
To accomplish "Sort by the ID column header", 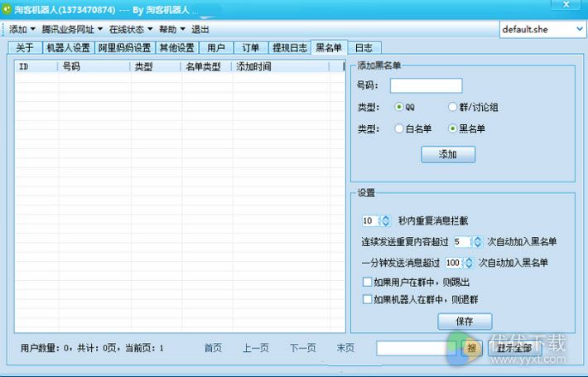I will pyautogui.click(x=36, y=67).
